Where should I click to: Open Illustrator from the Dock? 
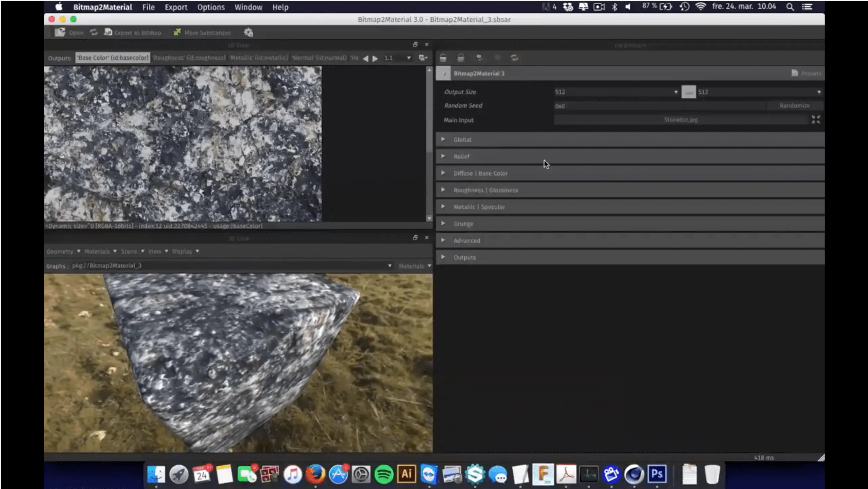(406, 473)
